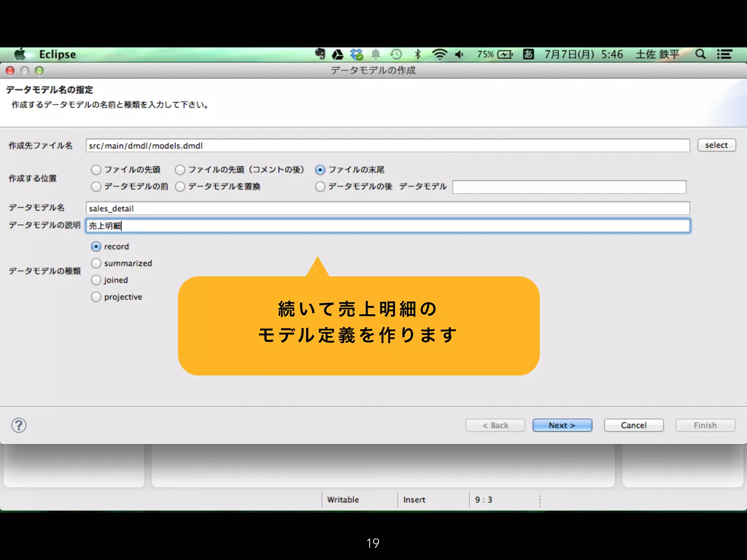747x560 pixels.
Task: Open the Apple menu
Action: pyautogui.click(x=20, y=55)
